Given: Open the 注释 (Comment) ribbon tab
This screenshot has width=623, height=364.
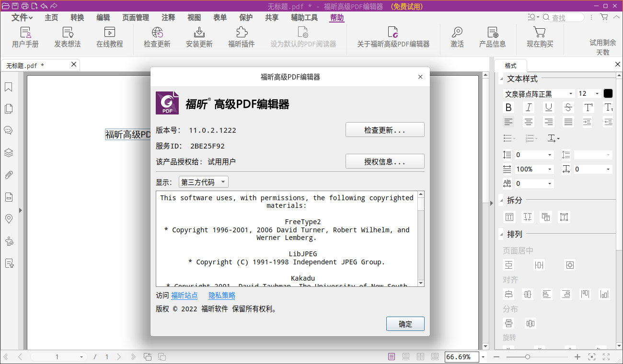Looking at the screenshot, I should (x=168, y=18).
